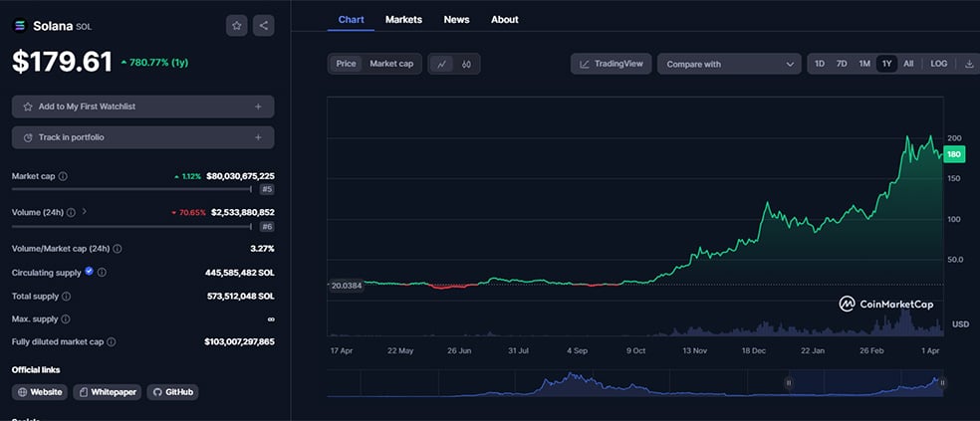The image size is (980, 421).
Task: Select the 7D time range
Action: click(842, 64)
